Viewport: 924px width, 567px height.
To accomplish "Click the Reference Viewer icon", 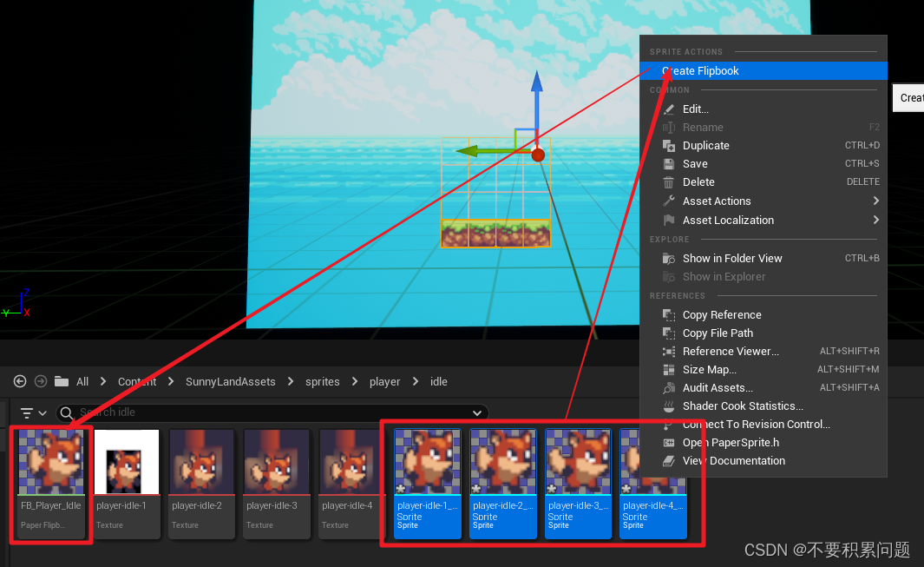I will pyautogui.click(x=668, y=352).
